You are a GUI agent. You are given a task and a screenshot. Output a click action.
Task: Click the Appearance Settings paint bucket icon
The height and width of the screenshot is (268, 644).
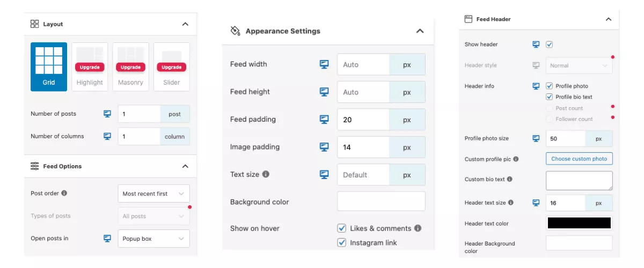coord(235,31)
